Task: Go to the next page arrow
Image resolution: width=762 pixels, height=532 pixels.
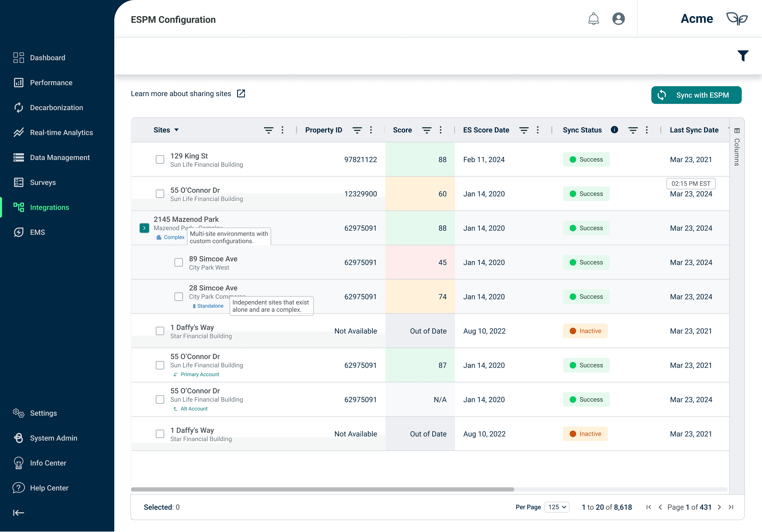Action: [x=720, y=507]
